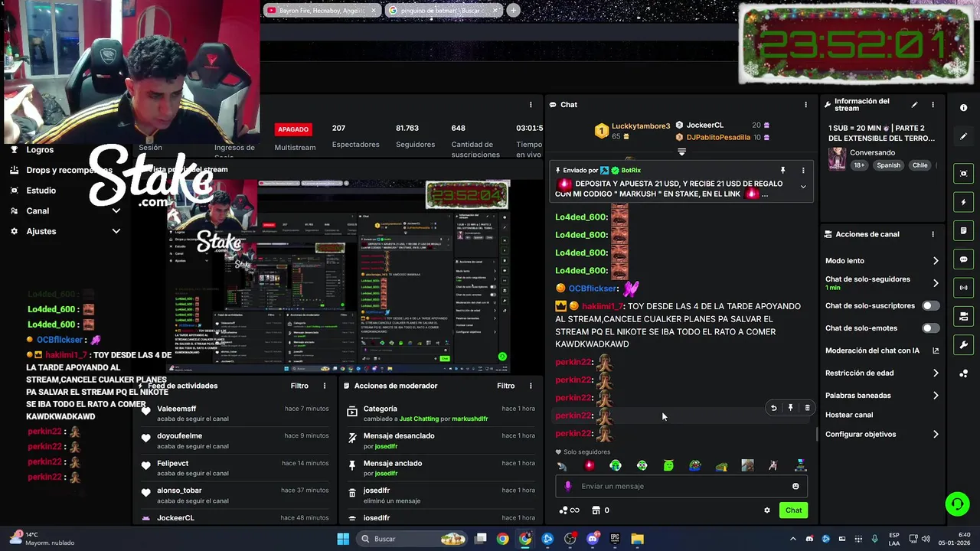Click the chat scrollbar

[x=816, y=434]
